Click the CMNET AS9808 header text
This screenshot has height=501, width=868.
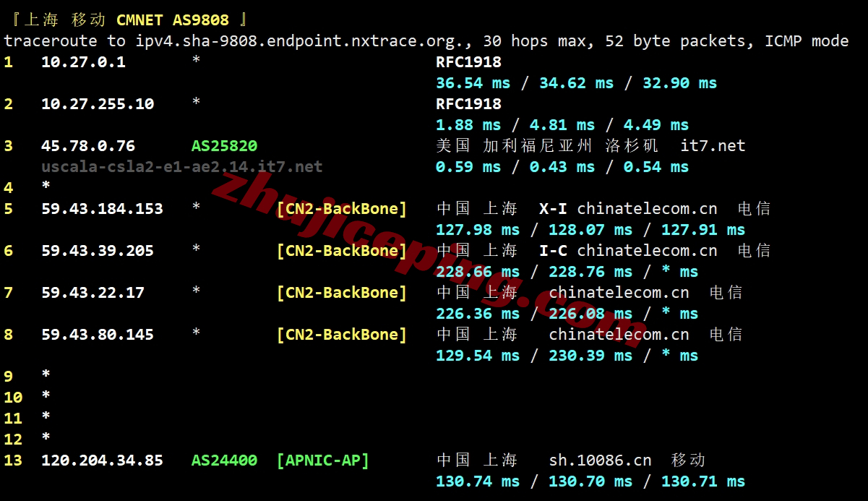pyautogui.click(x=172, y=20)
